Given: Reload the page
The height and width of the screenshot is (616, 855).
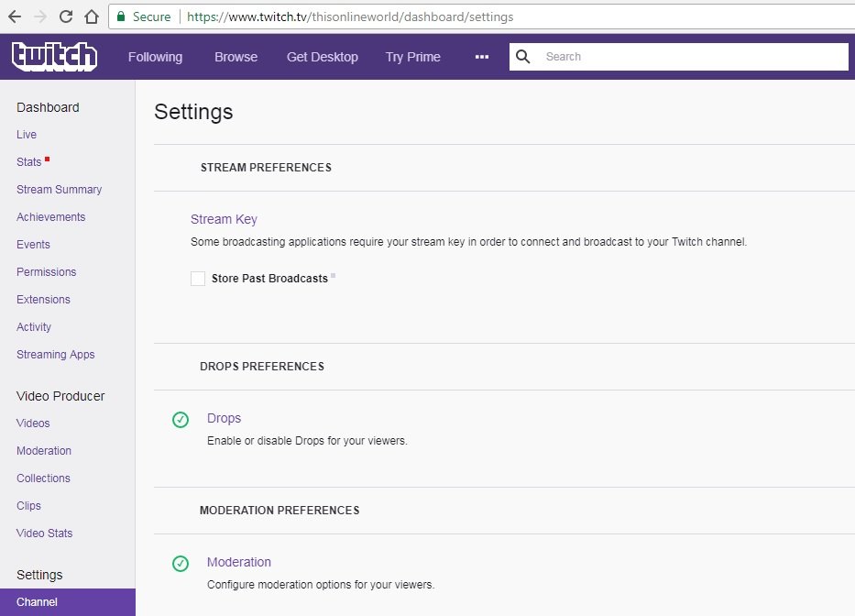Looking at the screenshot, I should pyautogui.click(x=66, y=16).
